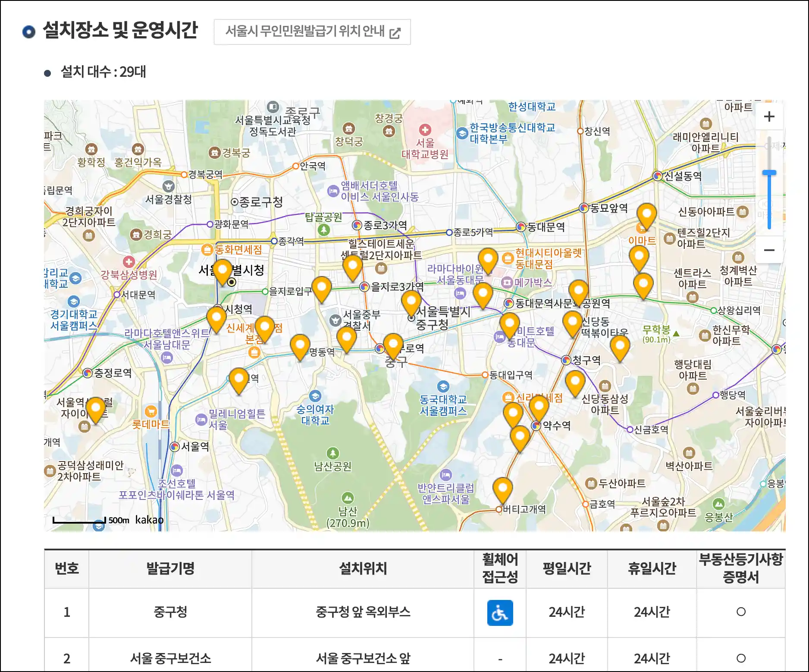Screen dimensions: 809x672
Task: Select the map marker near 이마트
Action: click(646, 216)
